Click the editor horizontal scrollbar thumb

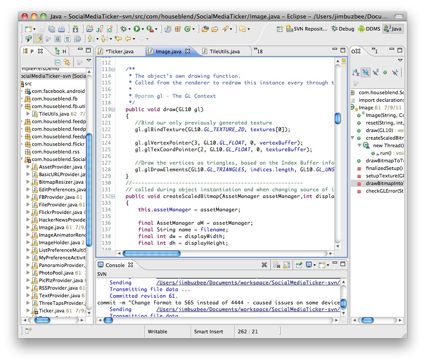pos(152,253)
